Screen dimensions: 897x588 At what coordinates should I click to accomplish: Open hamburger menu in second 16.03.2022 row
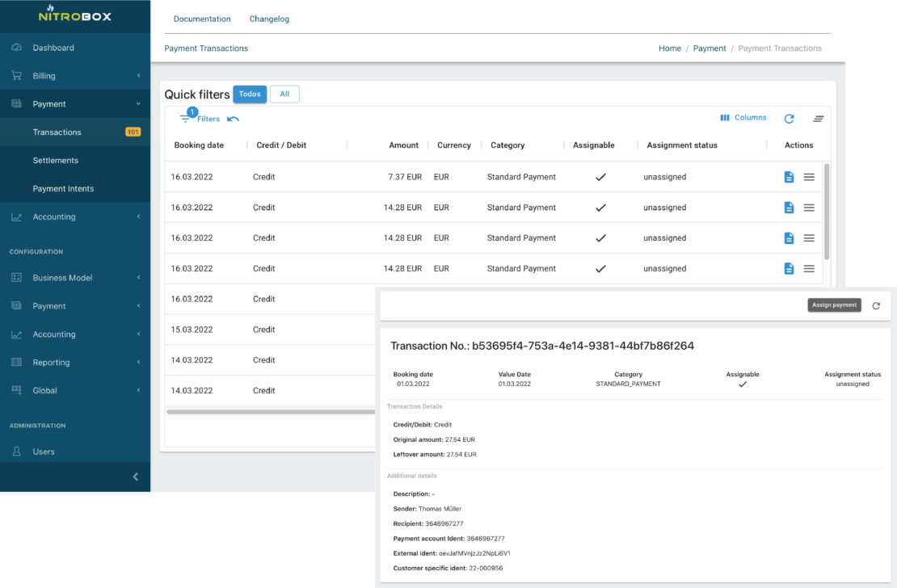coord(809,208)
